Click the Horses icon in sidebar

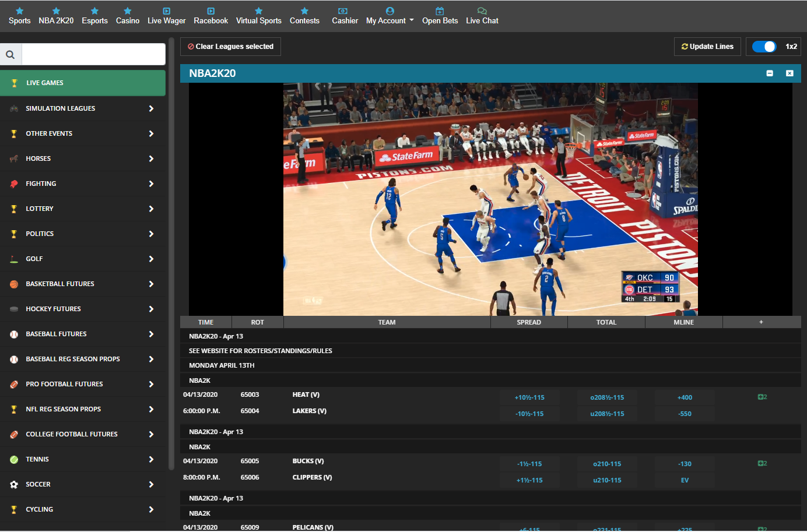tap(14, 158)
